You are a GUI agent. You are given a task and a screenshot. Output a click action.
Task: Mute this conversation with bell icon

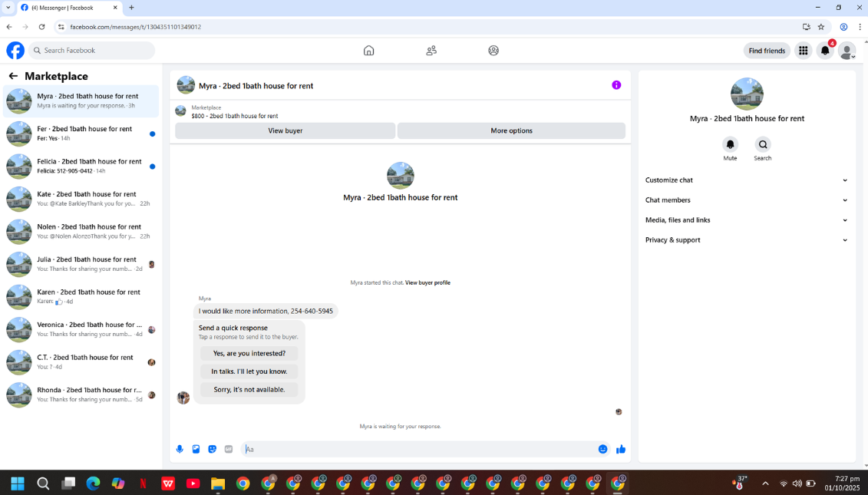[730, 144]
